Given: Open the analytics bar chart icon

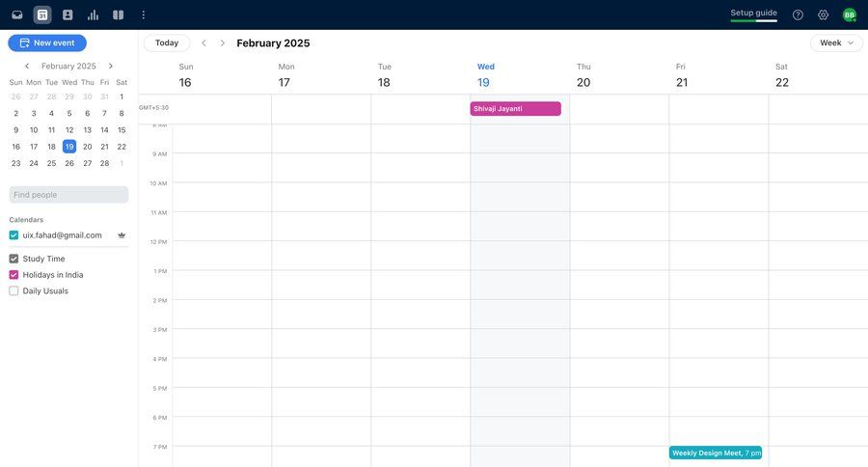Looking at the screenshot, I should [93, 15].
